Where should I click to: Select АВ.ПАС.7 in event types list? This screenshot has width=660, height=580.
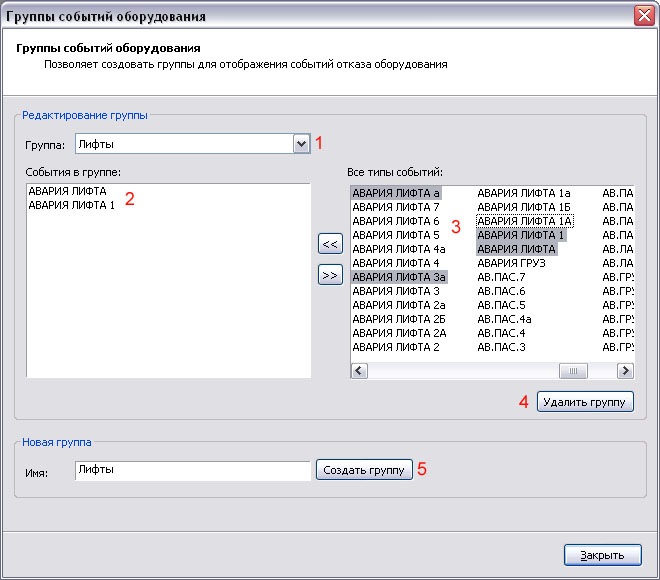coord(501,277)
